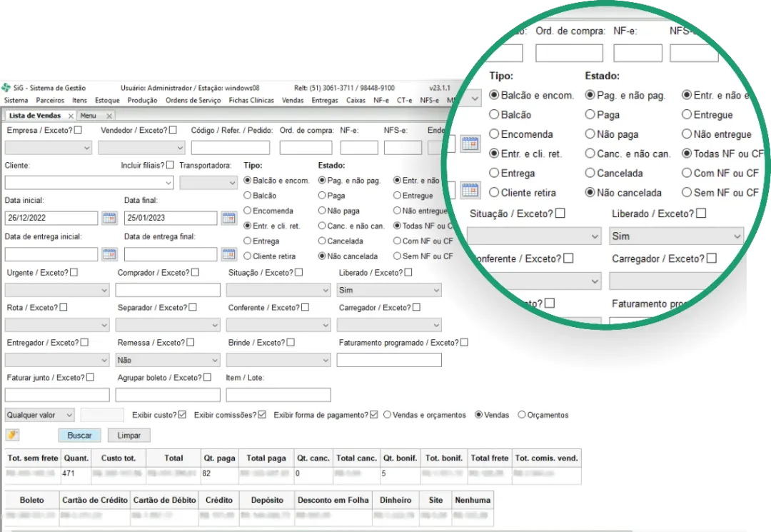Open the Entregas menu
This screenshot has width=771, height=532.
[x=325, y=100]
